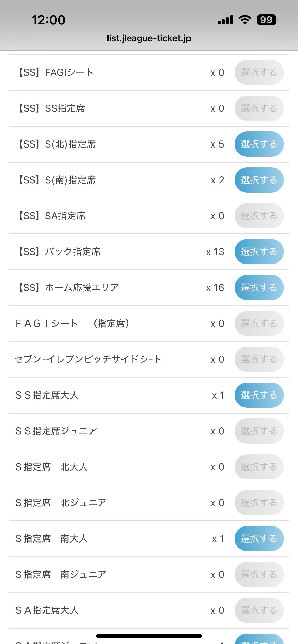298x644 pixels.
Task: Select 【SS】ホーム応援エリア tickets button
Action: 259,288
